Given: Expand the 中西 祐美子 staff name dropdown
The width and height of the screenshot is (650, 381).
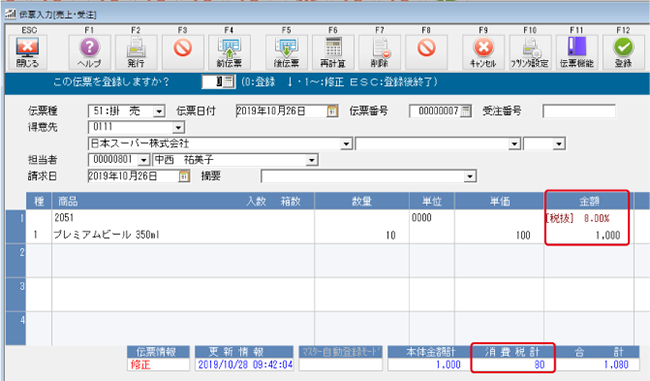Looking at the screenshot, I should click(x=312, y=160).
